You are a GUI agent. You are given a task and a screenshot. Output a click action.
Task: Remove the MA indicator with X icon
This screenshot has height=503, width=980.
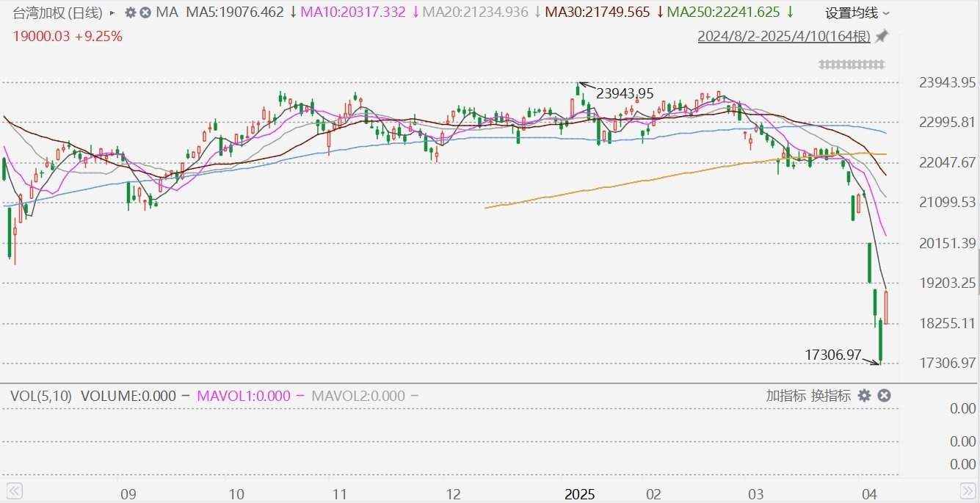click(145, 12)
